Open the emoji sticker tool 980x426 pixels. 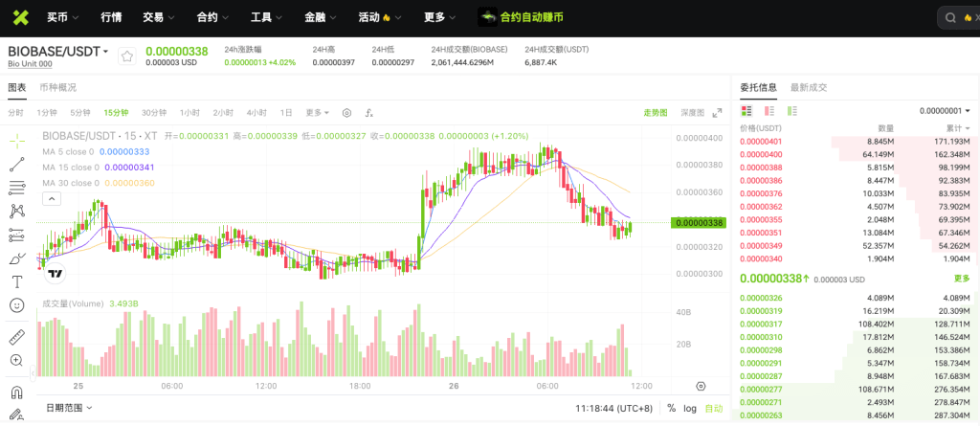[x=17, y=305]
